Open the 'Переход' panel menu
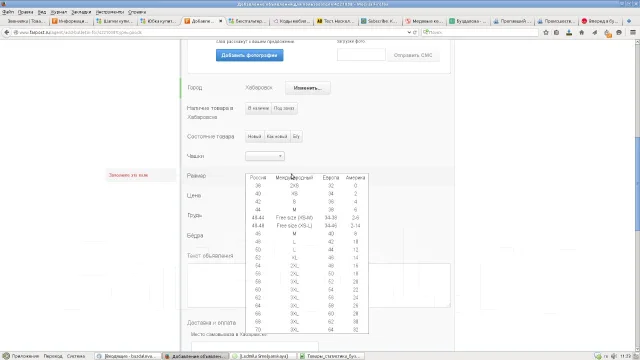The width and height of the screenshot is (640, 360). coord(53,356)
